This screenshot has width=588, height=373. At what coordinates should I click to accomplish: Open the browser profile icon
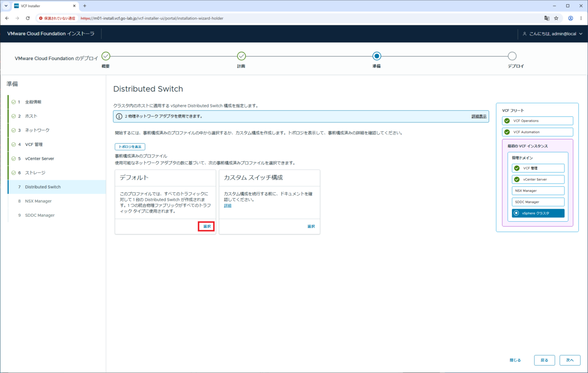(571, 18)
